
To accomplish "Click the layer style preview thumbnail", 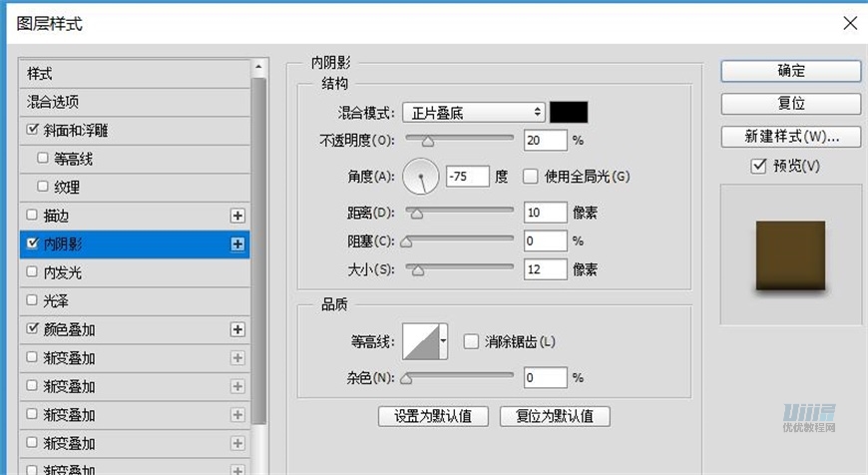I will 790,256.
